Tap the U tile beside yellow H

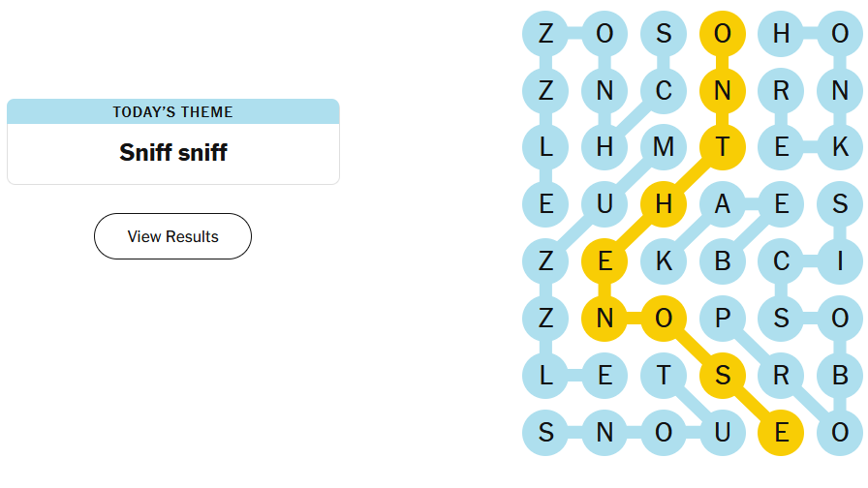pyautogui.click(x=604, y=203)
